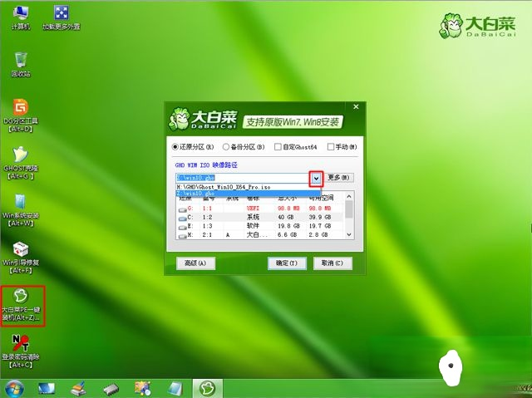532x398 pixels.
Task: Click the show desktop taskbar icon
Action: click(47, 389)
